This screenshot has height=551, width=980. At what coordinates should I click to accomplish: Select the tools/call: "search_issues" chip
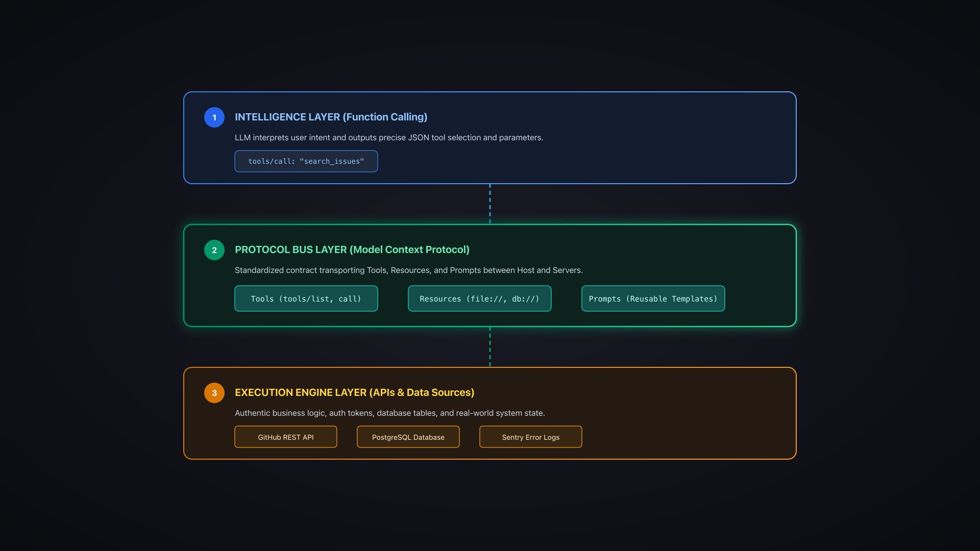click(306, 161)
